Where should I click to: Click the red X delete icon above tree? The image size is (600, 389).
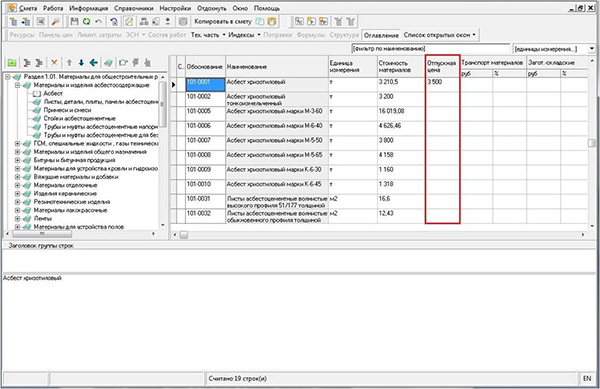54,62
